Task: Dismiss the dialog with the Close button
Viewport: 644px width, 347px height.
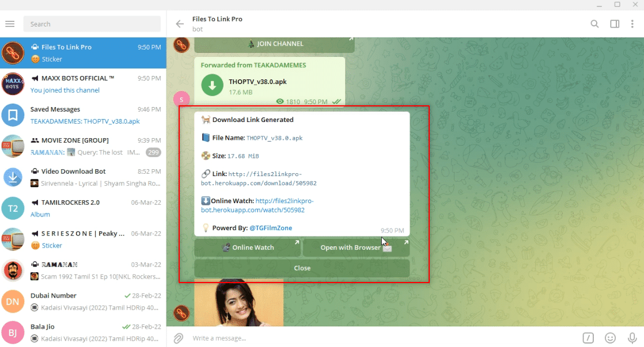Action: 301,267
